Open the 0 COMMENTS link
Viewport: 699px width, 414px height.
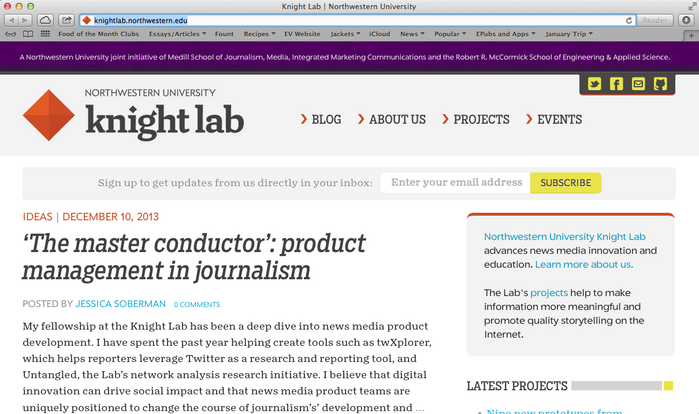tap(197, 304)
